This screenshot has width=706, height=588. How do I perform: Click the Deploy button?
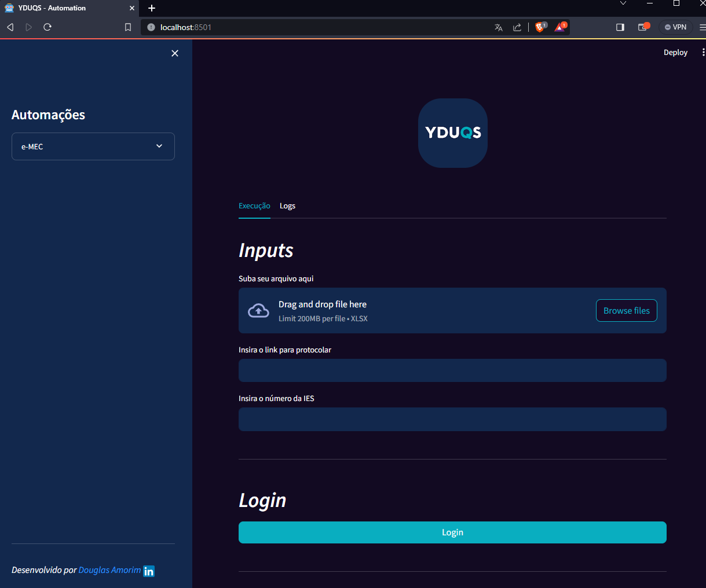coord(675,52)
